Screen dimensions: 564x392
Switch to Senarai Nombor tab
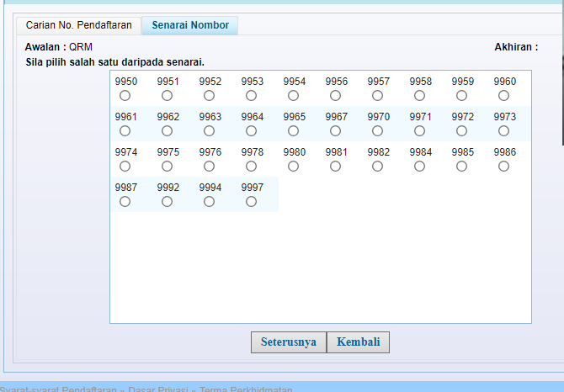(190, 25)
